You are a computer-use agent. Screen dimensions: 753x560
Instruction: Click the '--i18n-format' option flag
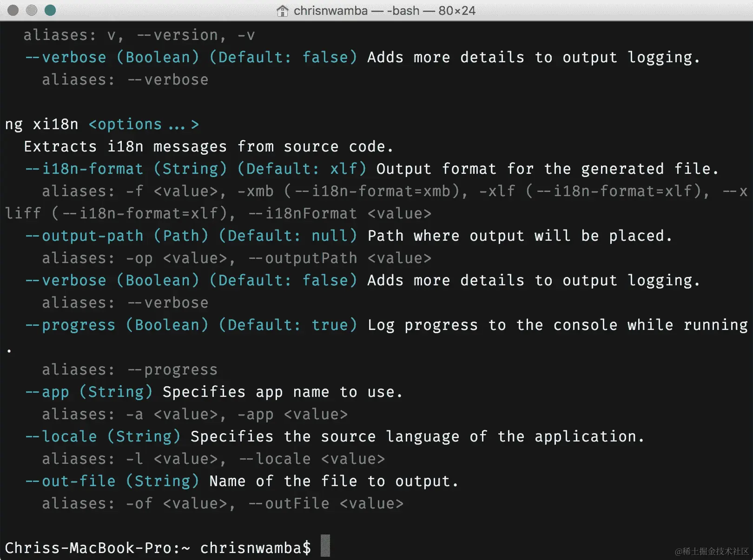click(x=84, y=169)
